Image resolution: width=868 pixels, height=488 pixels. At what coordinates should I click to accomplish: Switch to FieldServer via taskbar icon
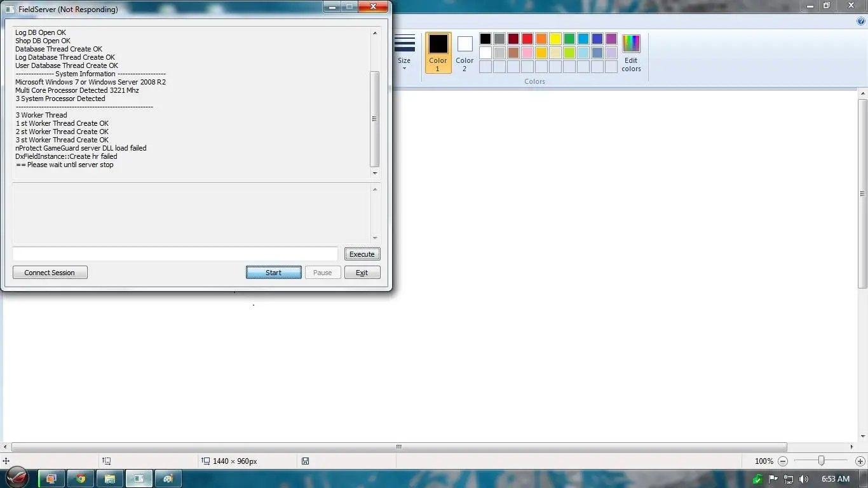coord(139,478)
